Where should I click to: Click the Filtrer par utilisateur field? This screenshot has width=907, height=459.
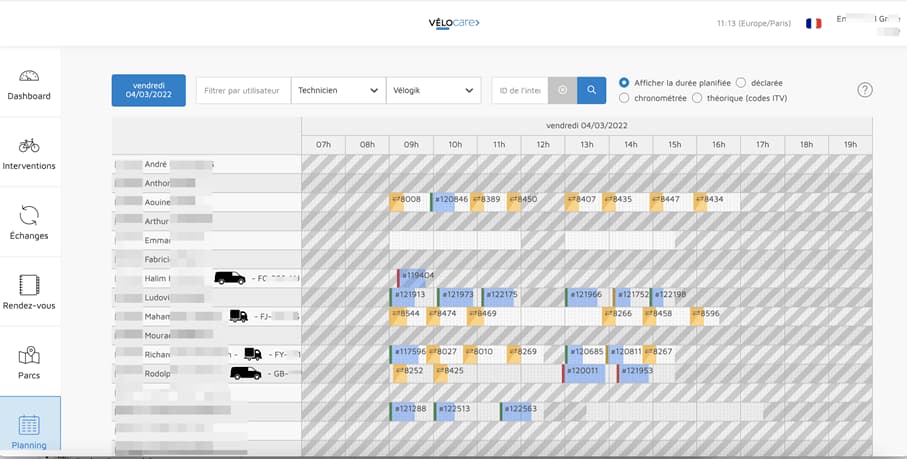click(243, 90)
